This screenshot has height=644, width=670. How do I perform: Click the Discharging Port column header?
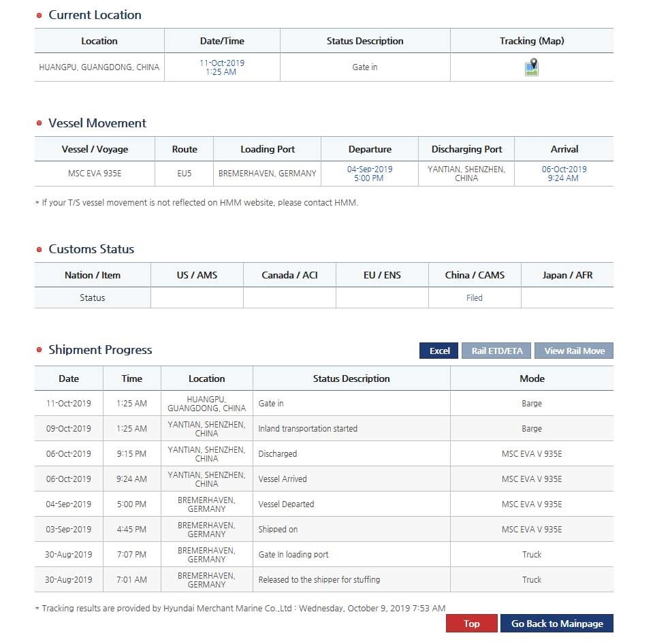[466, 149]
